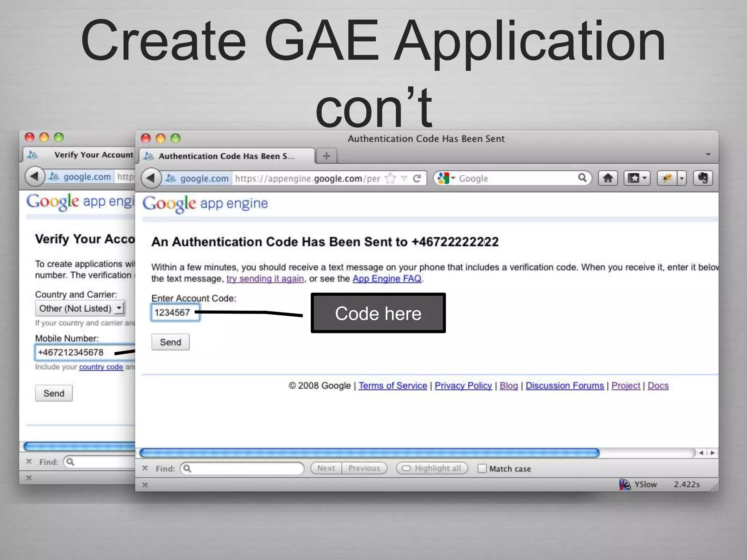Bookmark page with the star icon
Screen dimensions: 747x560
tap(391, 178)
